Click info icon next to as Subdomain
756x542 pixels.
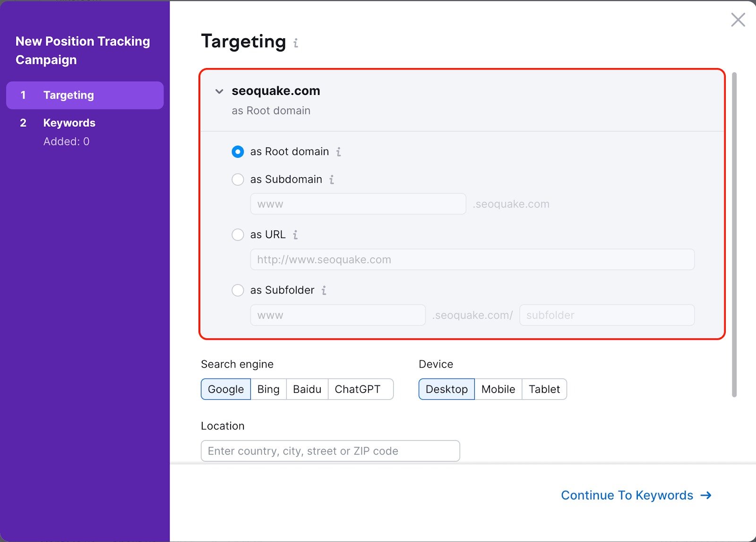pos(332,180)
